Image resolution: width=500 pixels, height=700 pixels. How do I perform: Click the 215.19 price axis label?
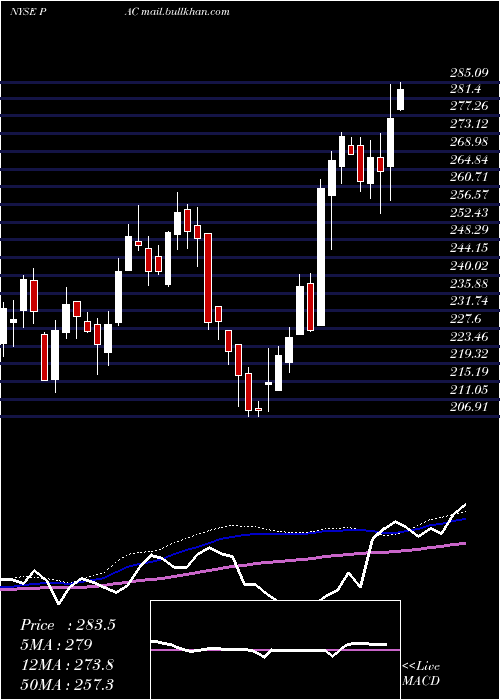468,371
